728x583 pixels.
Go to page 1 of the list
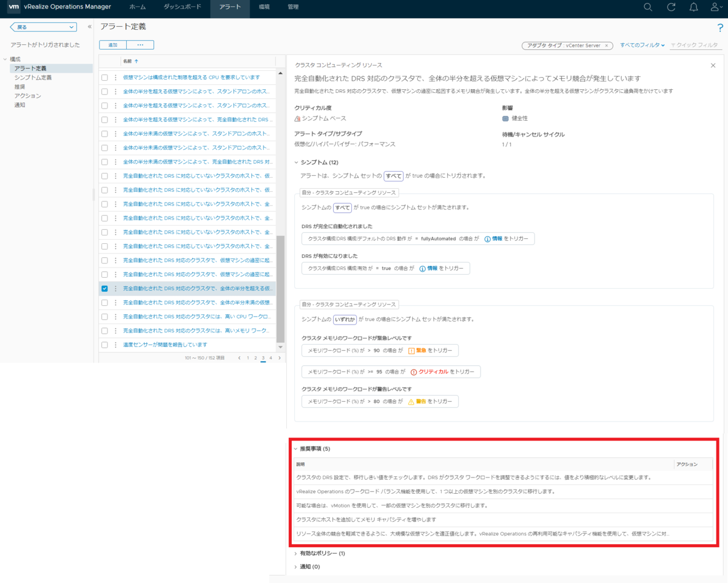pos(248,358)
